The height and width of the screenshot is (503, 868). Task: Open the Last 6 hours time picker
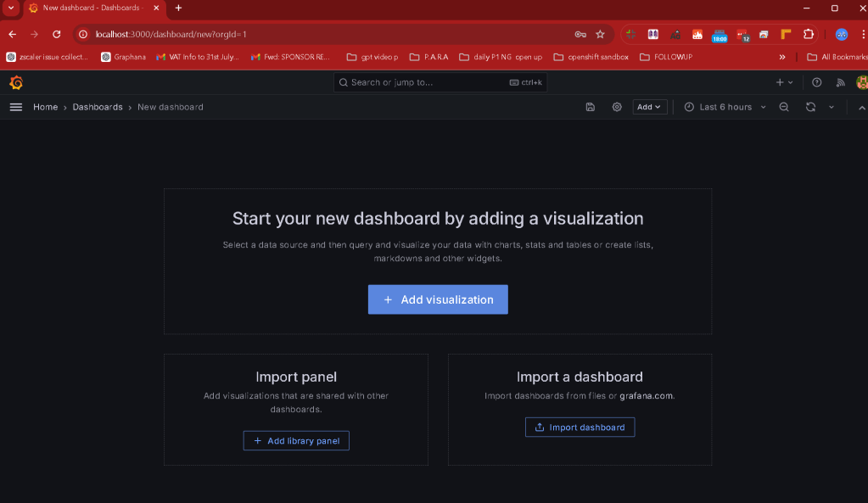click(x=725, y=108)
